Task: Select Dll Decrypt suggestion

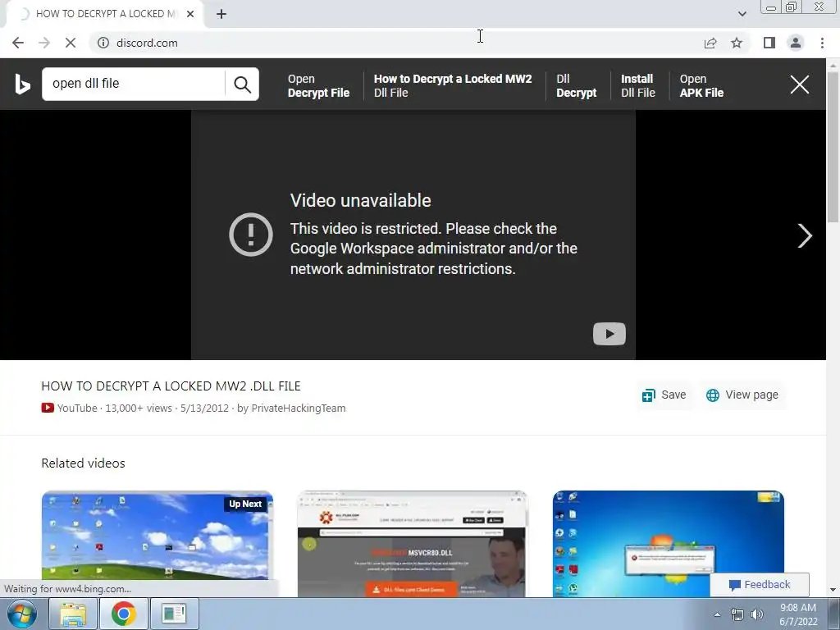Action: point(577,85)
